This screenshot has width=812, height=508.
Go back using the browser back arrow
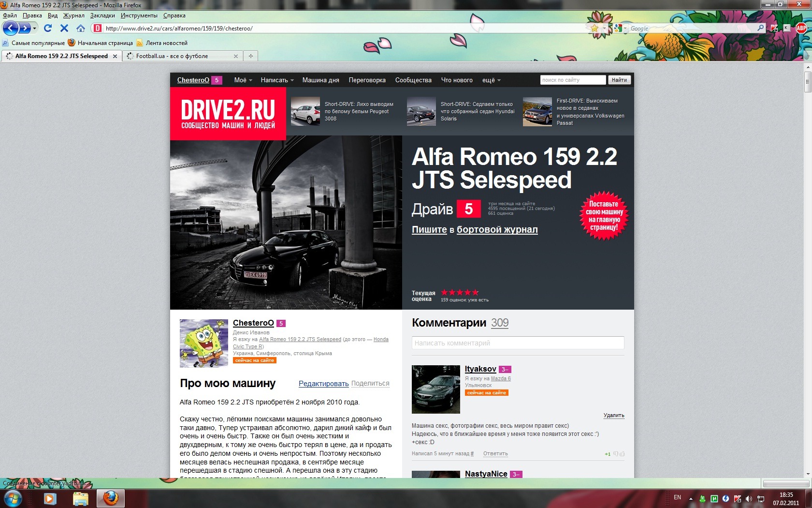pos(11,28)
